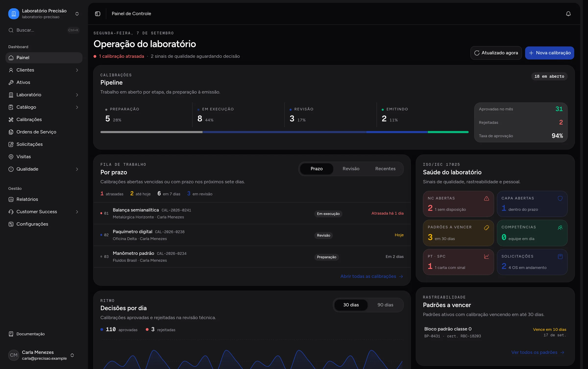588x369 pixels.
Task: Click the Buscar search field
Action: click(44, 30)
